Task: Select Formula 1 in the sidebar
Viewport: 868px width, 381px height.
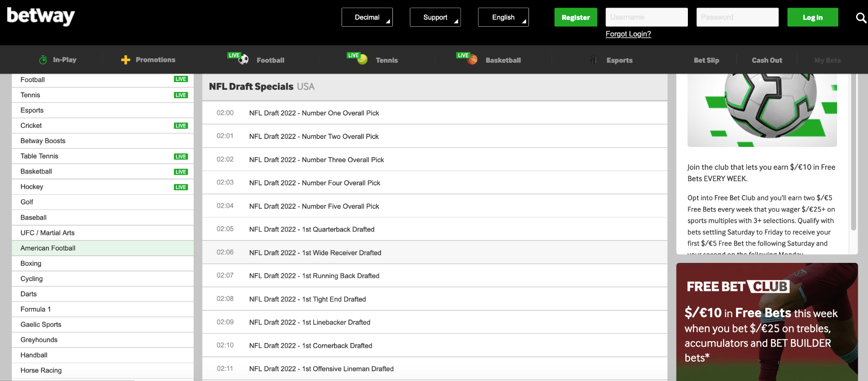Action: [103, 309]
